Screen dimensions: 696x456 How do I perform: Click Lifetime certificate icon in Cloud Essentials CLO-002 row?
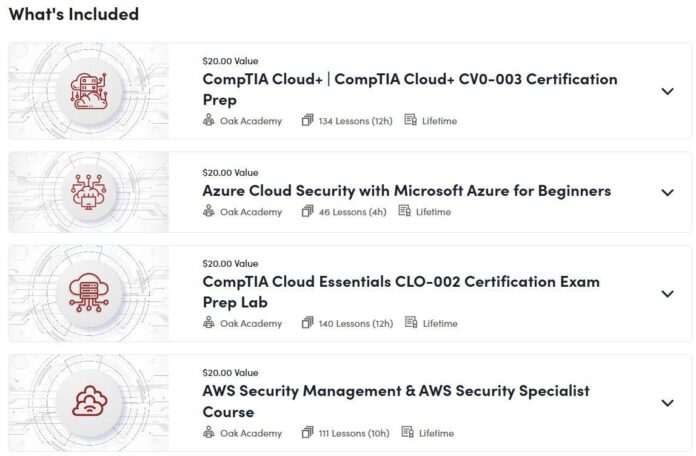(411, 322)
